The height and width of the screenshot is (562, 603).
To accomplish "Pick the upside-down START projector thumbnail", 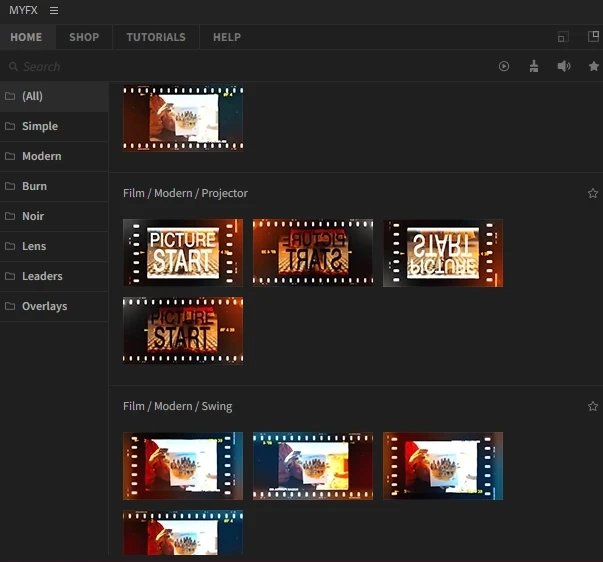I will 443,253.
